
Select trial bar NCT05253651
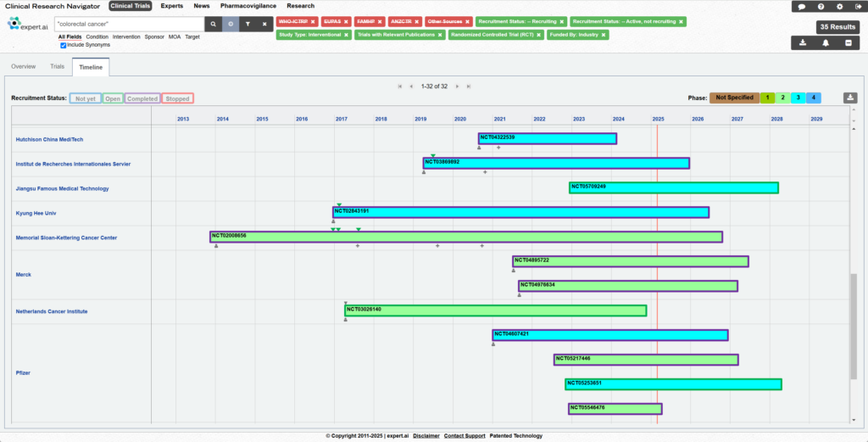point(673,384)
